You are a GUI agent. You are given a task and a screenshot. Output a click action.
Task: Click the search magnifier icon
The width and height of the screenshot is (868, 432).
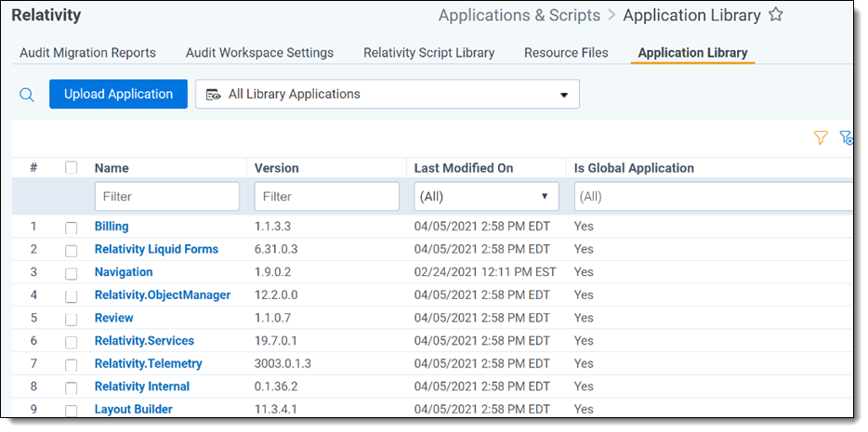27,95
